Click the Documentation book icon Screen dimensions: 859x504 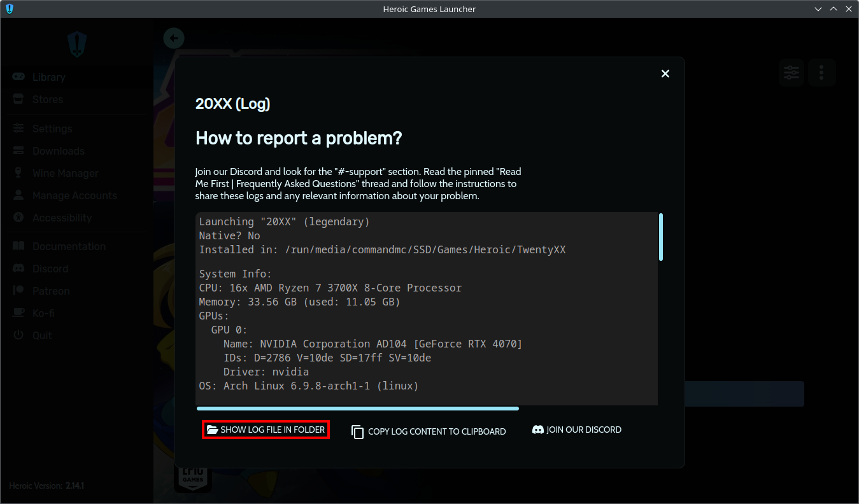point(18,246)
